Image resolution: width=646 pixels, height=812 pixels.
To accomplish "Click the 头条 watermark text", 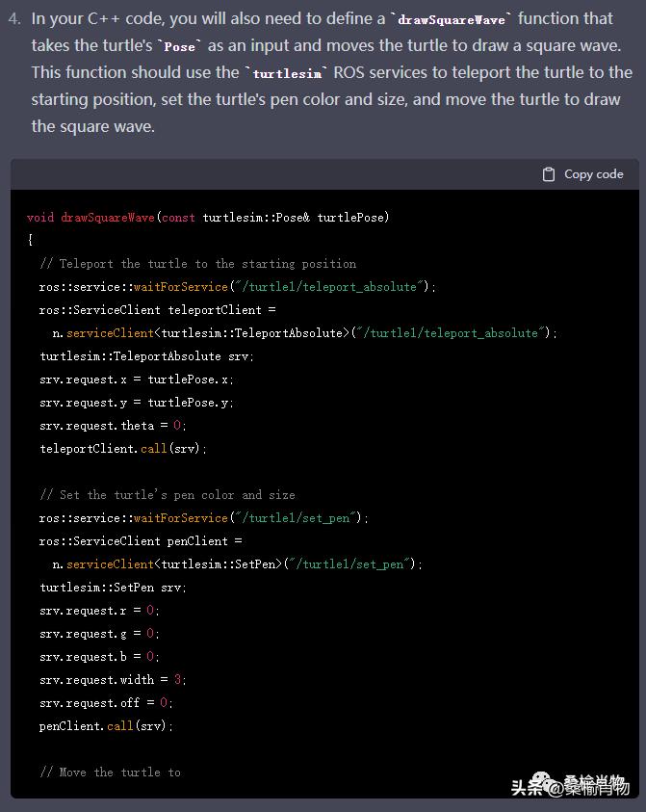I will tap(527, 788).
